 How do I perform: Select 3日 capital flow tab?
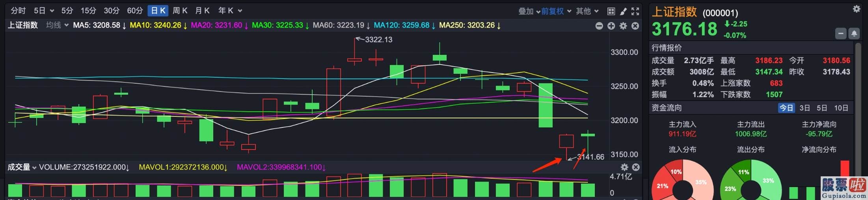pos(805,108)
